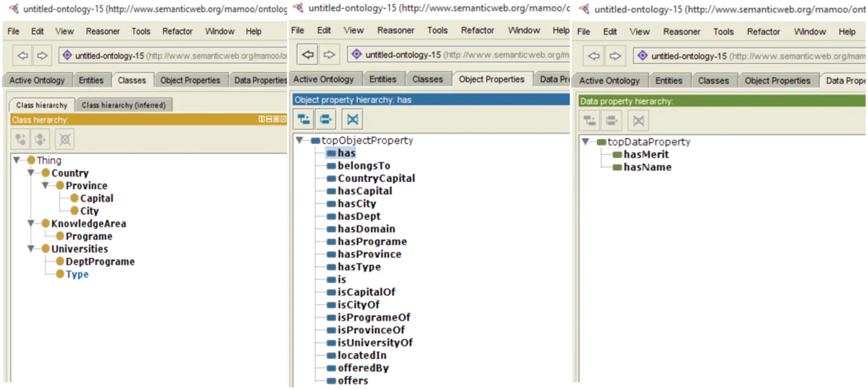Add sibling property icon in Object property hierarchy

coord(325,119)
